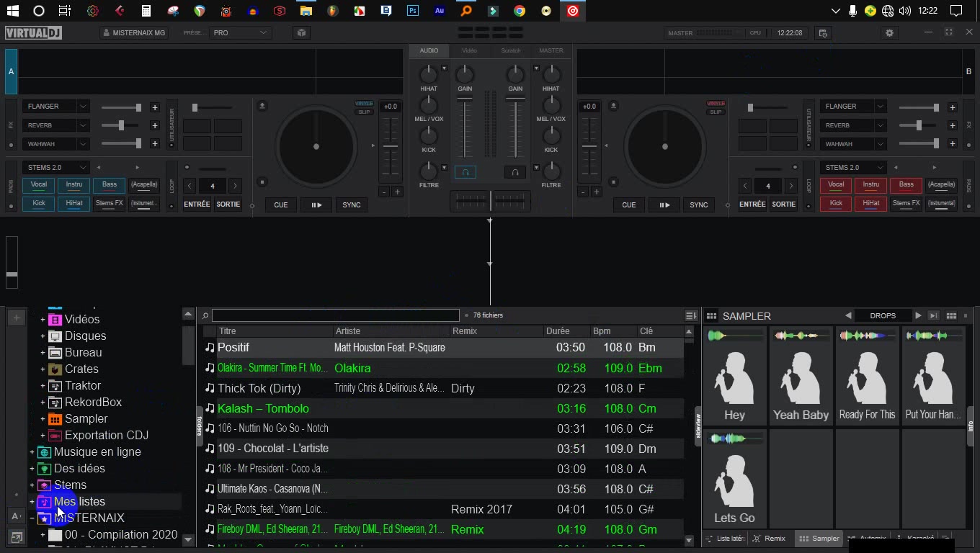Viewport: 980px width, 553px height.
Task: Toggle Slip mode on deck A
Action: point(364,112)
